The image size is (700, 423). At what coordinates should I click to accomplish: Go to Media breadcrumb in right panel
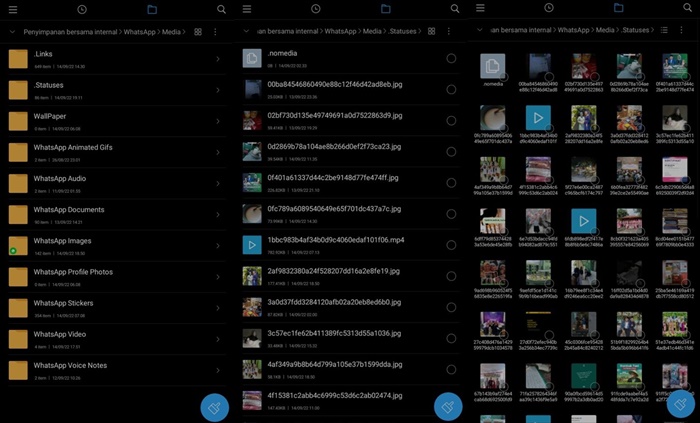point(605,30)
